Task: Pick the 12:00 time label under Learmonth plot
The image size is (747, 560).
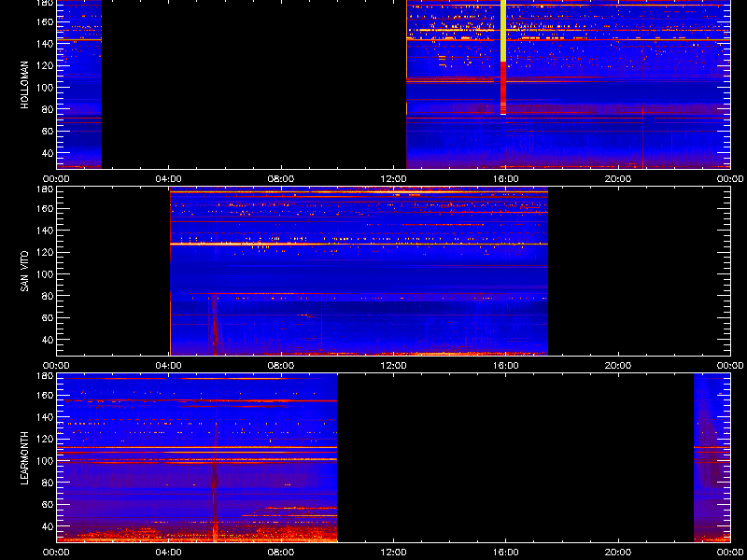Action: pyautogui.click(x=393, y=553)
